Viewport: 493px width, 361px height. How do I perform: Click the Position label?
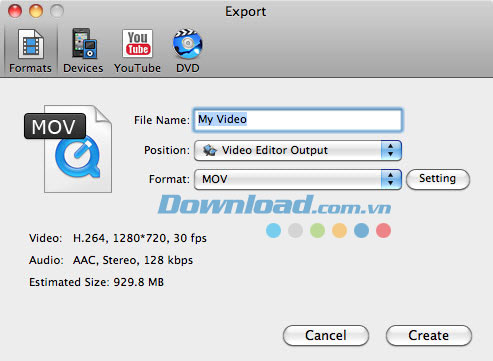click(x=167, y=150)
